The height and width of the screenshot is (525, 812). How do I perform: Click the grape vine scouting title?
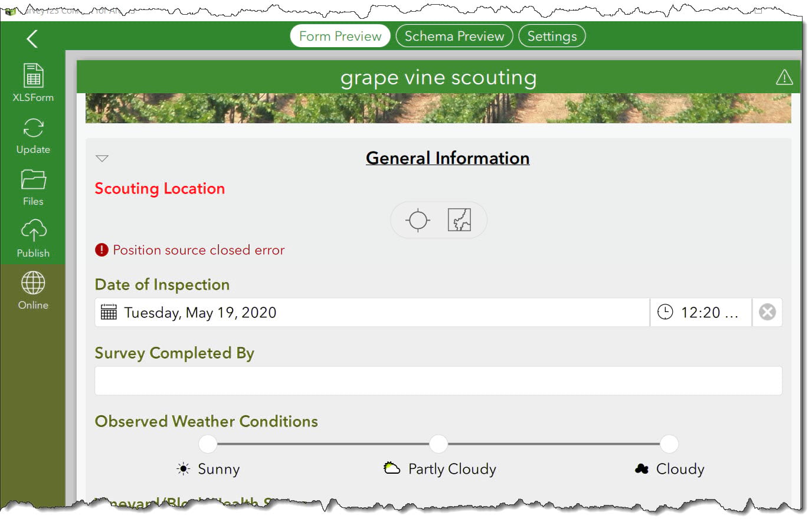(x=438, y=78)
